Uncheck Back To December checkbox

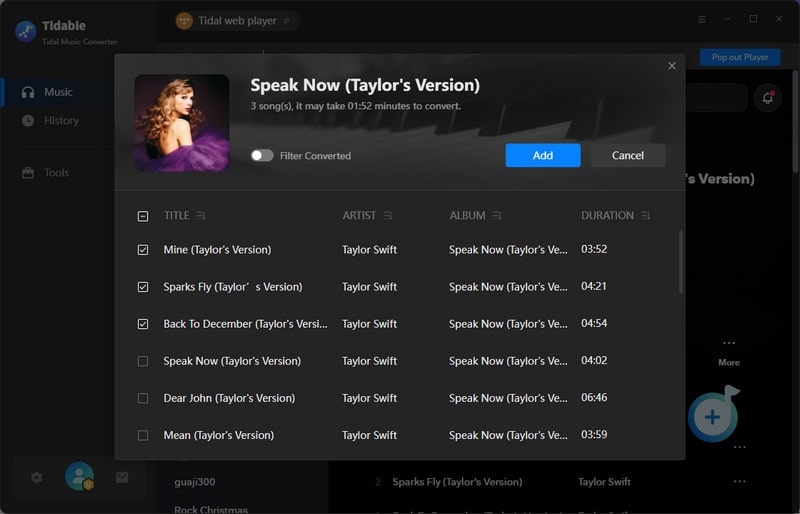coord(143,324)
